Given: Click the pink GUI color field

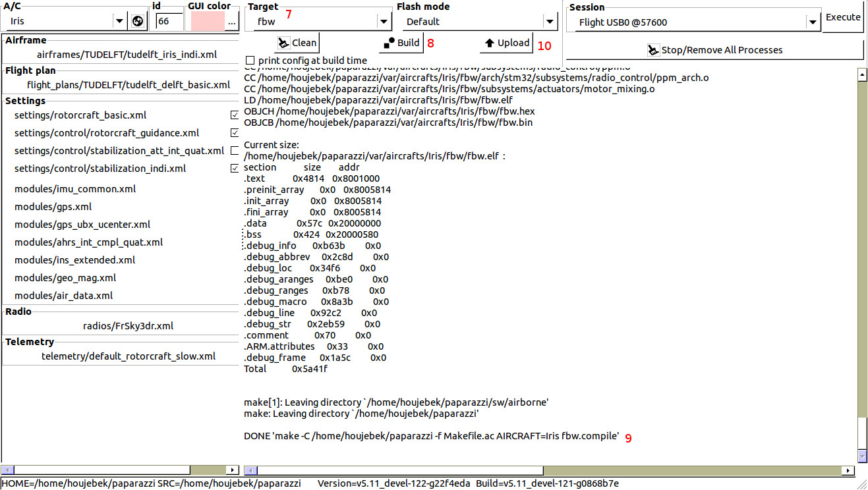Looking at the screenshot, I should [x=206, y=21].
